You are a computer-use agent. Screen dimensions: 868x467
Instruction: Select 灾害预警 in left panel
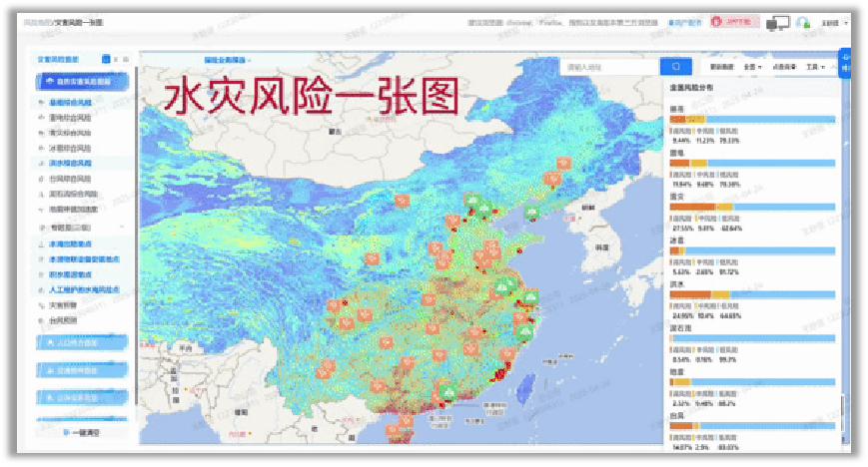tap(63, 305)
